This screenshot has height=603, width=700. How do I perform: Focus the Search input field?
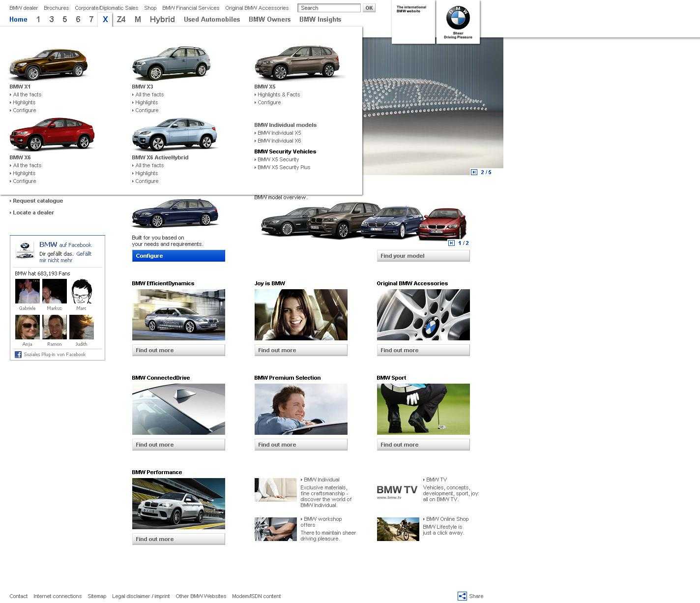(x=329, y=8)
